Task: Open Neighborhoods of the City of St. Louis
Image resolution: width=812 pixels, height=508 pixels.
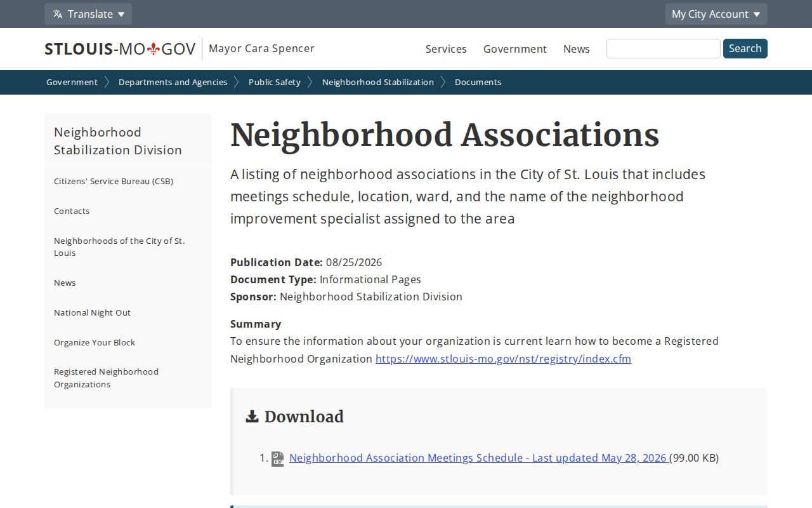Action: [x=119, y=247]
